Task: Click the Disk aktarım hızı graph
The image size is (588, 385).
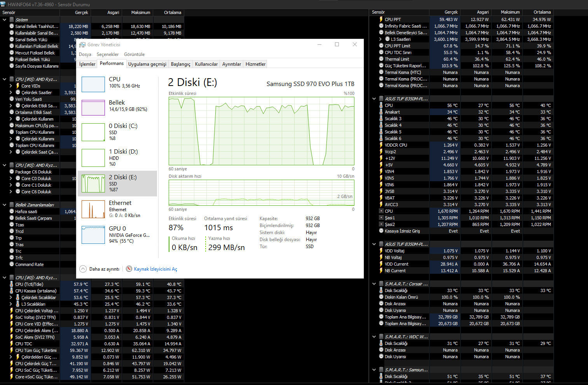Action: pyautogui.click(x=262, y=192)
